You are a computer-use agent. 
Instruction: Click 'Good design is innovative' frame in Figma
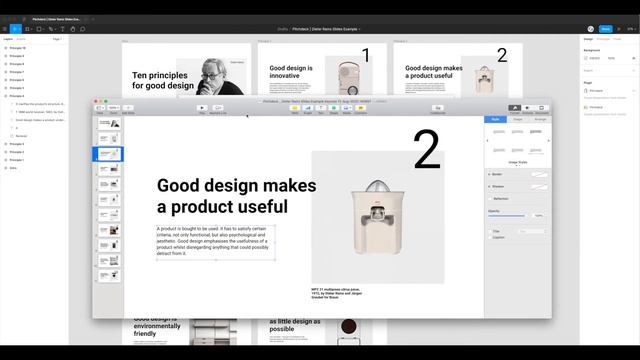322,70
